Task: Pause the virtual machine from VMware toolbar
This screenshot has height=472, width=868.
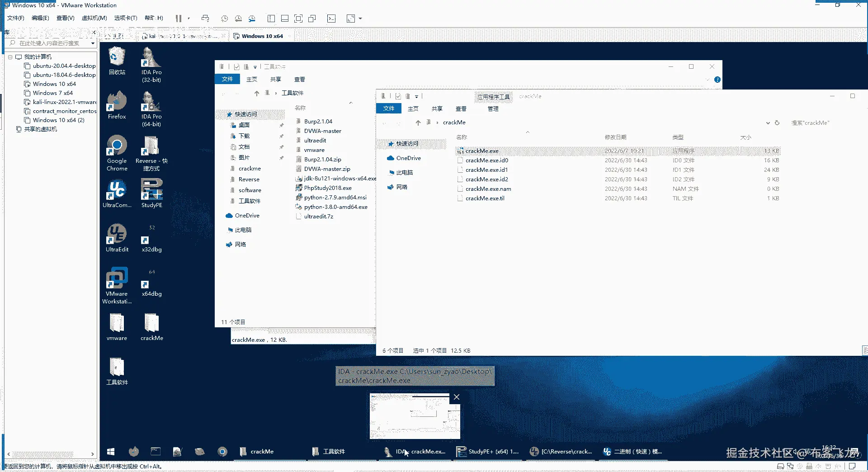Action: tap(179, 19)
